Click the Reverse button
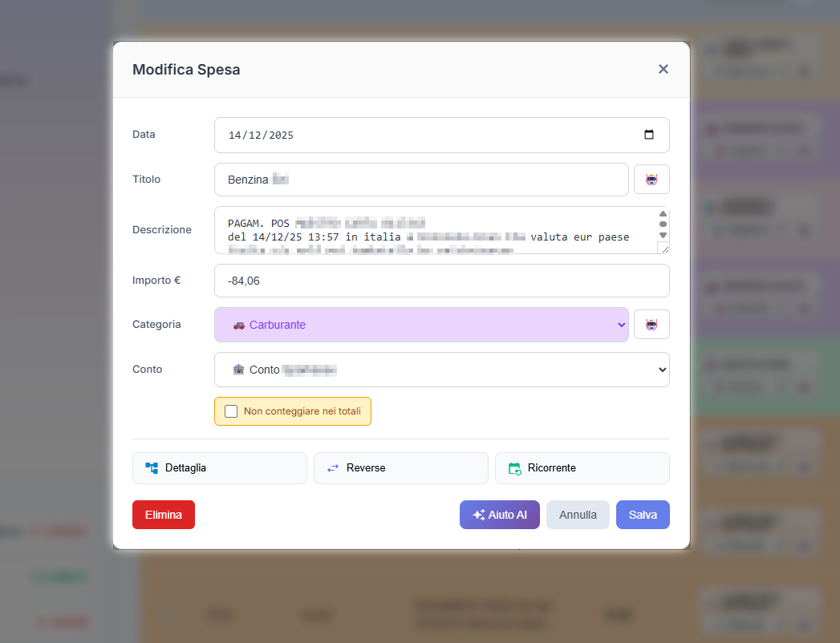This screenshot has height=643, width=840. 400,468
